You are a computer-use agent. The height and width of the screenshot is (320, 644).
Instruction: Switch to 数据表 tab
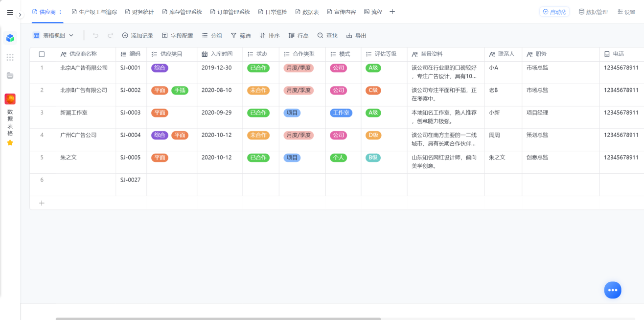click(x=307, y=12)
